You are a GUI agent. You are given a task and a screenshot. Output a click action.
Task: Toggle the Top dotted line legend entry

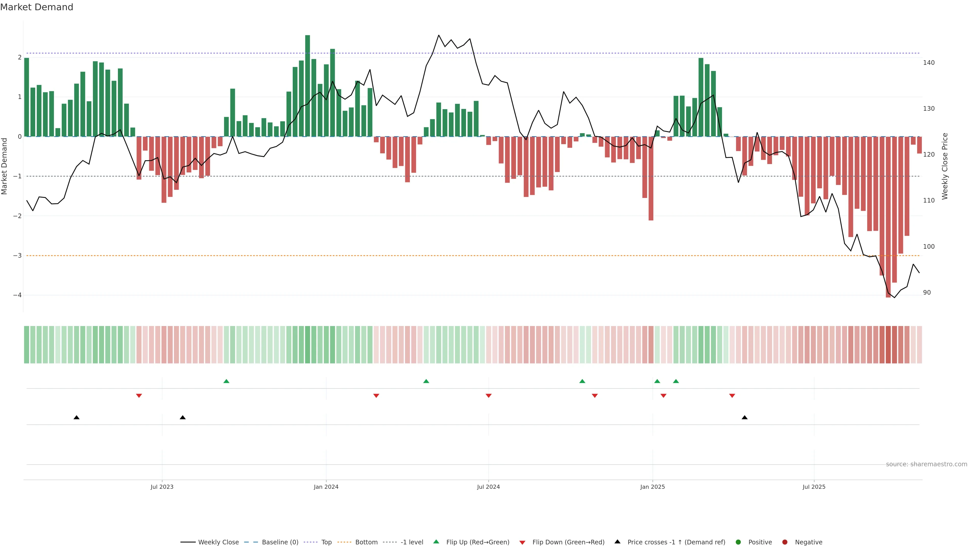[x=326, y=542]
